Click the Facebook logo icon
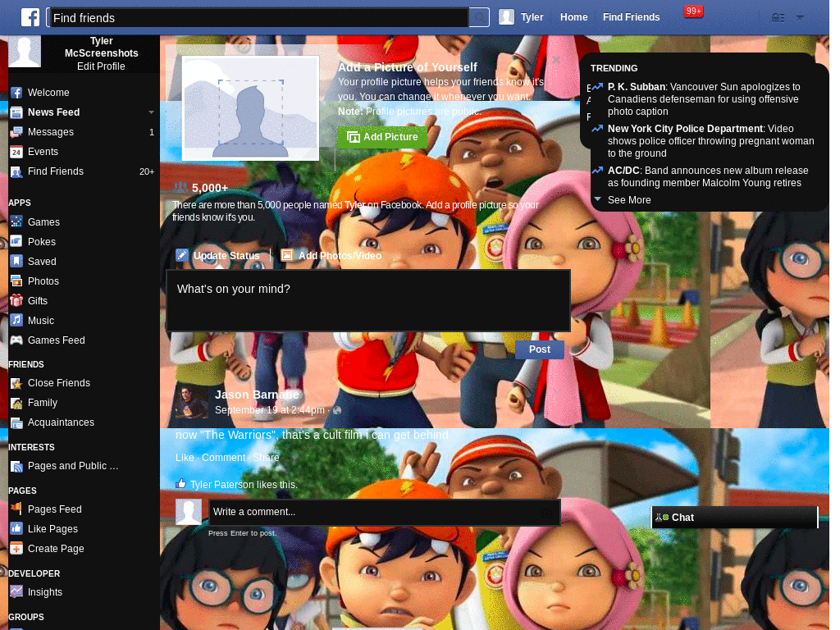 coord(30,17)
